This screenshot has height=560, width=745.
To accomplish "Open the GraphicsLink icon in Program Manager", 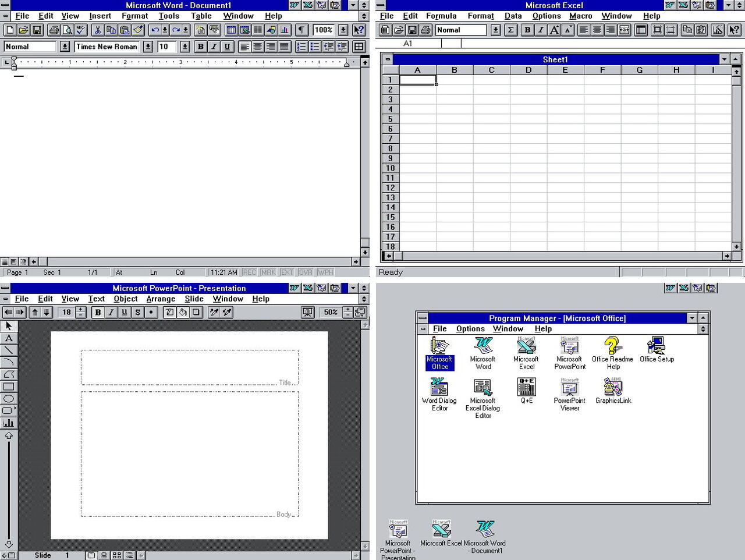I will tap(613, 391).
